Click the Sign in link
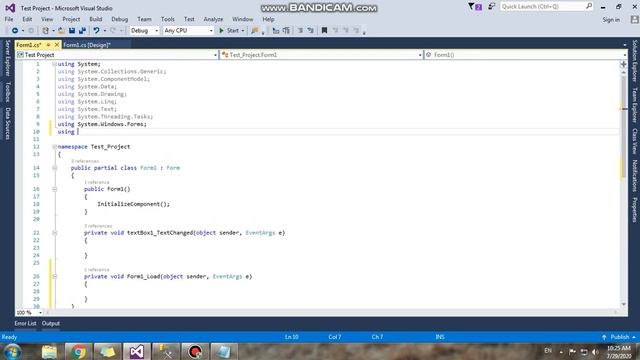640x360 pixels. 611,20
